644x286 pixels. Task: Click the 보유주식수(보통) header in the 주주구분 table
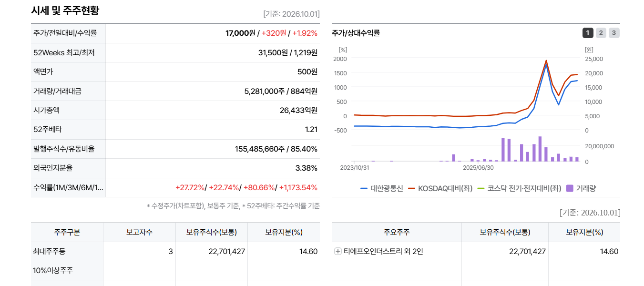212,232
